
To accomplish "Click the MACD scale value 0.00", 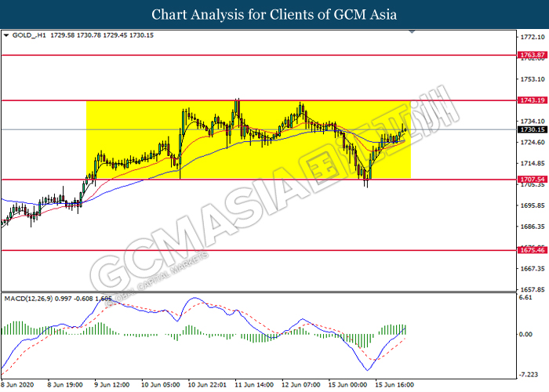I will (x=525, y=335).
